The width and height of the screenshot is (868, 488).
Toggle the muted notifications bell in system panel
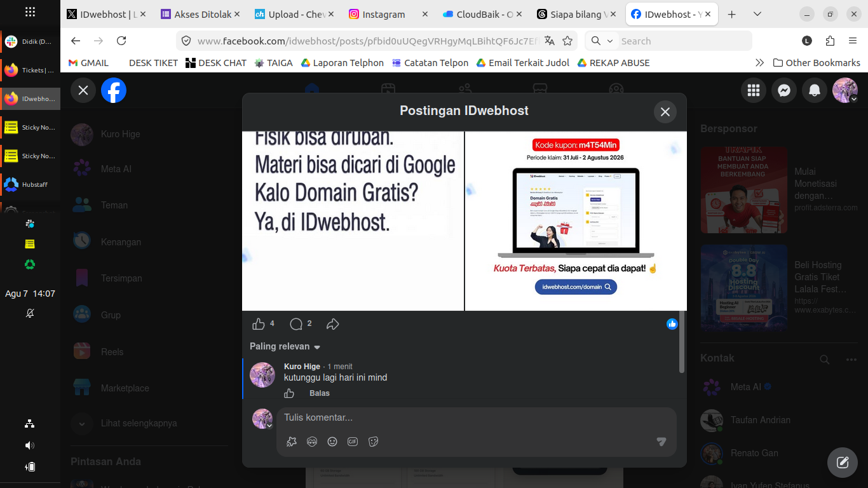(30, 313)
